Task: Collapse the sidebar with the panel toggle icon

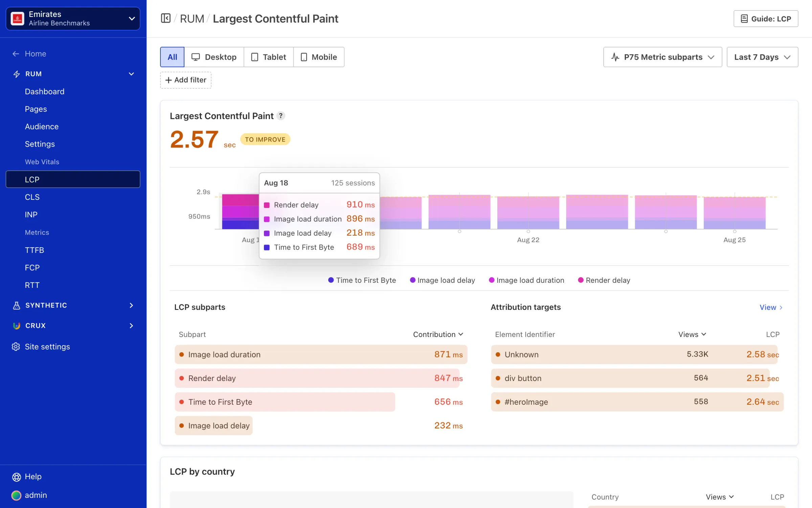Action: point(165,18)
